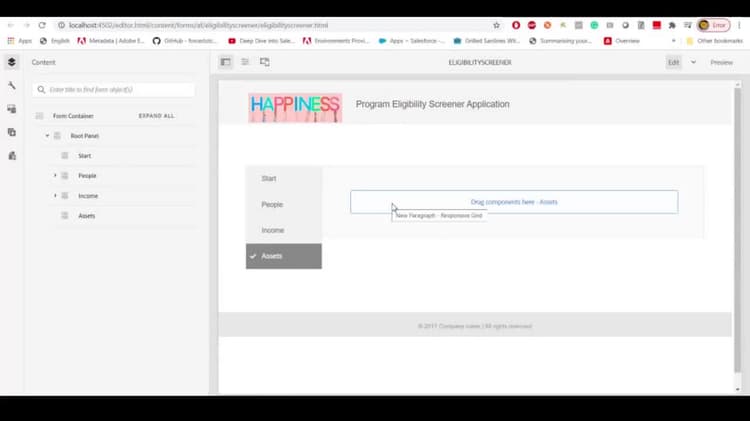Switch to the Assets tab in the form
Image resolution: width=750 pixels, height=421 pixels.
tap(284, 256)
